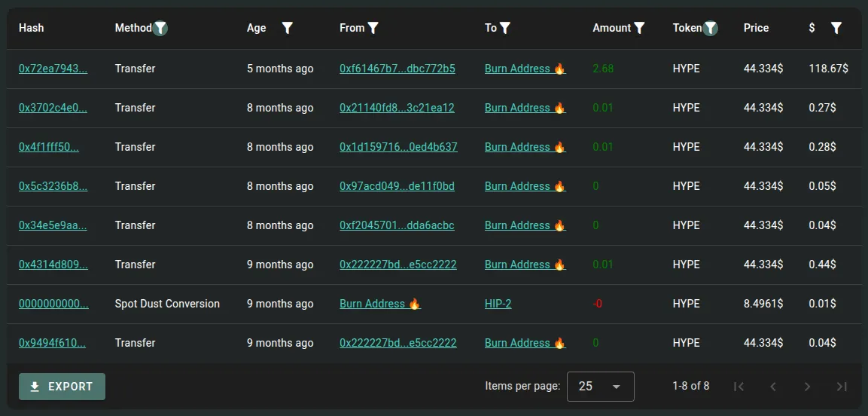Screen dimensions: 868x416
Task: Click the Price column header
Action: (x=756, y=28)
